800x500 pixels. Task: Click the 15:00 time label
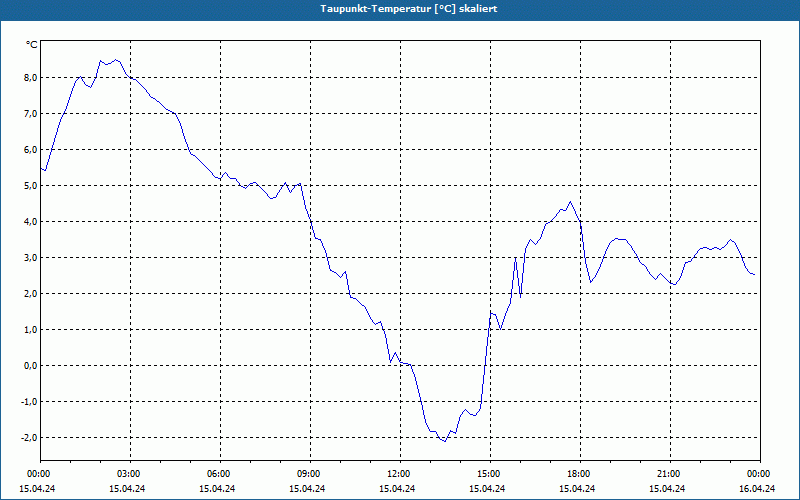(x=490, y=474)
